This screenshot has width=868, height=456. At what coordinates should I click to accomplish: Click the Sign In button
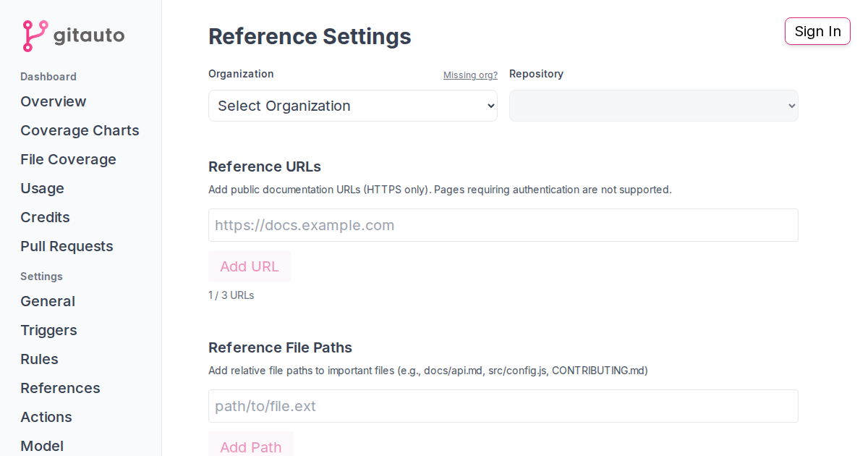[x=817, y=31]
